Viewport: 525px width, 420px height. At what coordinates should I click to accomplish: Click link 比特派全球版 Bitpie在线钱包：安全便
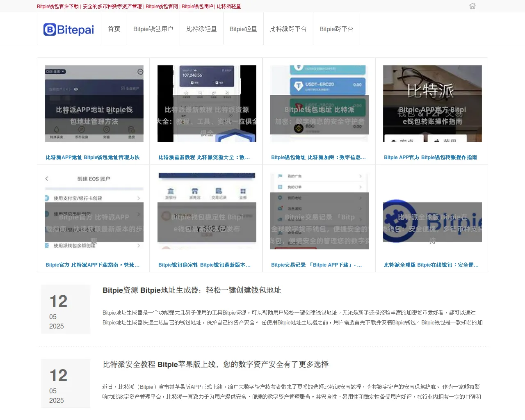(x=431, y=265)
